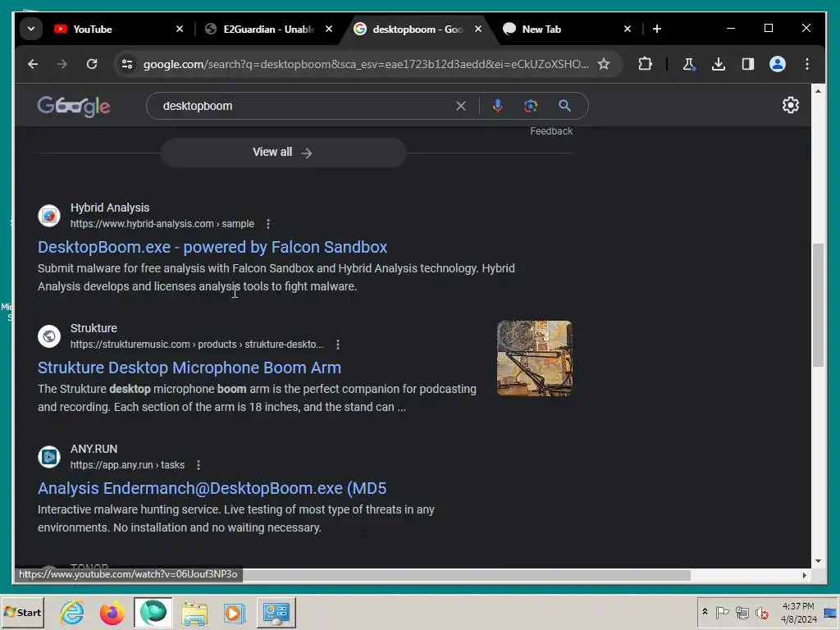
Task: Close the desktopboom search tab
Action: 478,29
